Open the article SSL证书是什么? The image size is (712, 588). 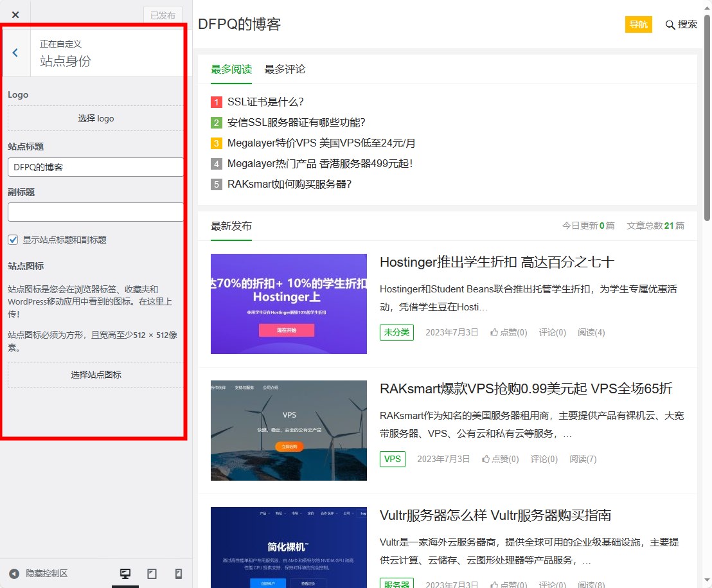[265, 102]
